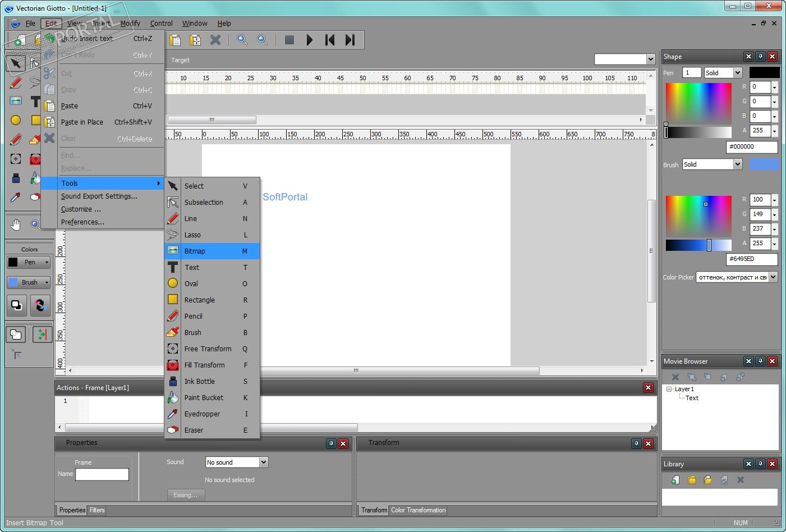
Task: Pin the Properties panel
Action: tap(332, 443)
